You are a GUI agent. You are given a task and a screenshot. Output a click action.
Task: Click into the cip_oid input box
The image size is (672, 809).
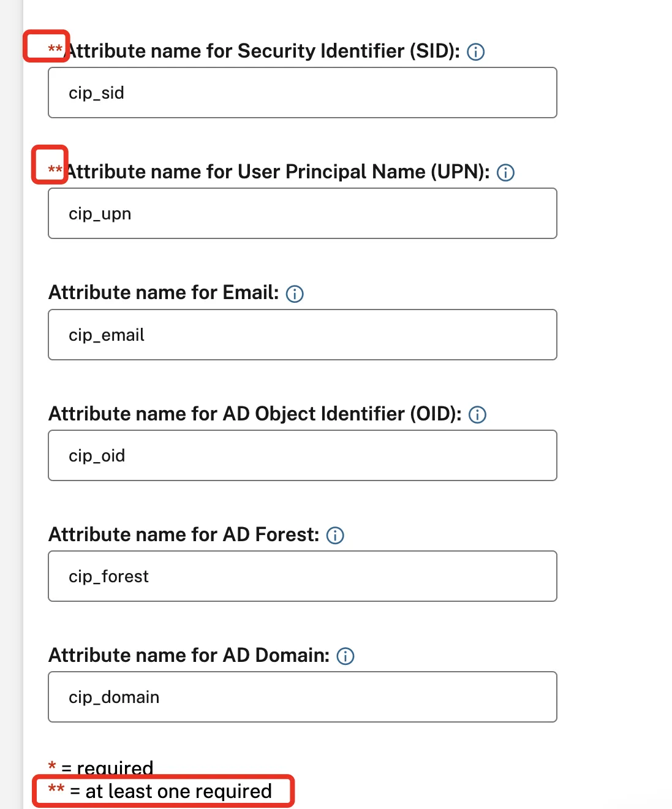pyautogui.click(x=303, y=455)
